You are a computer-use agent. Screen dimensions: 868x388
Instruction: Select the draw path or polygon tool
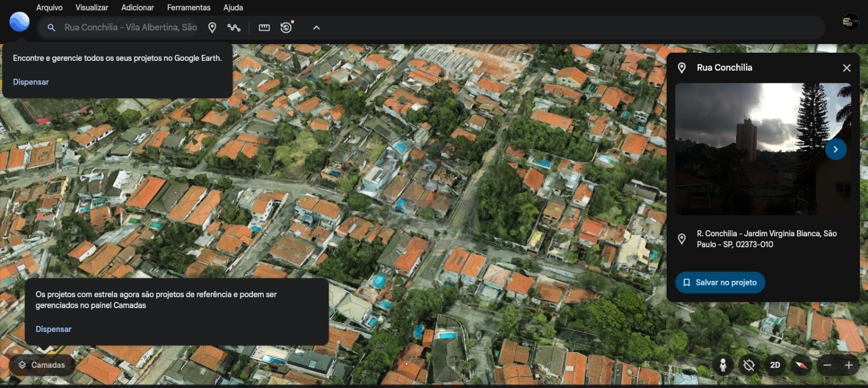pos(234,28)
